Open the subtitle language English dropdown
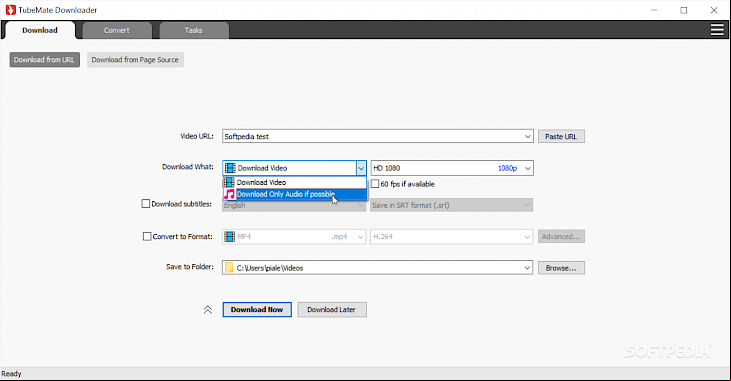This screenshot has width=731, height=381. [x=294, y=205]
